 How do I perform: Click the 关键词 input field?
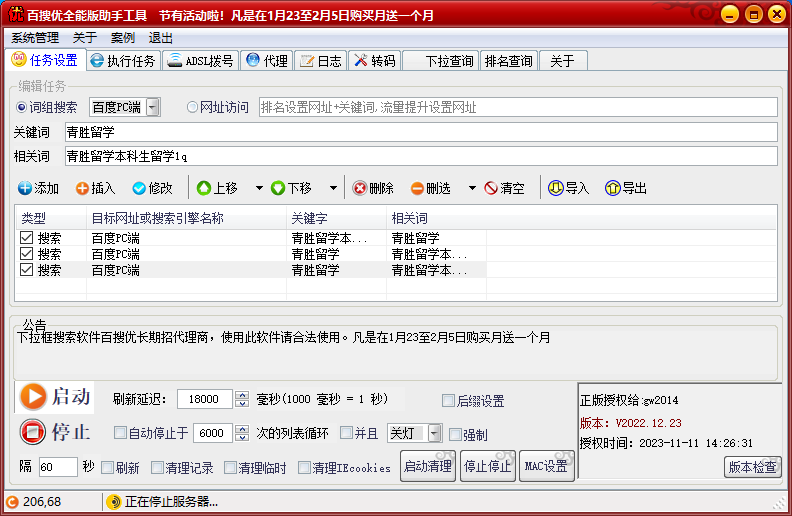pos(421,132)
